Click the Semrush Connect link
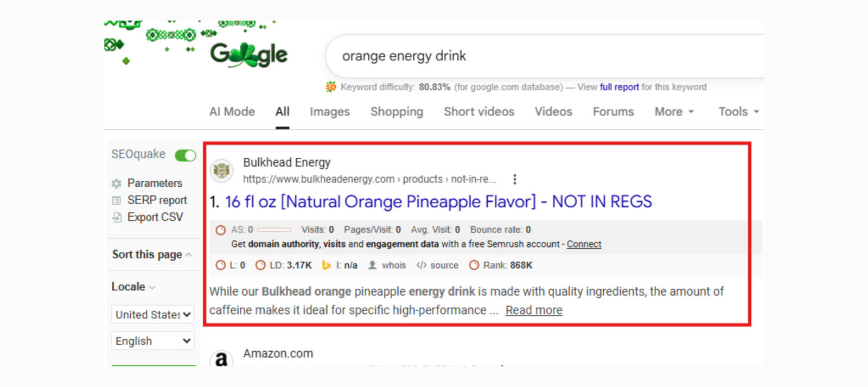 [x=584, y=244]
